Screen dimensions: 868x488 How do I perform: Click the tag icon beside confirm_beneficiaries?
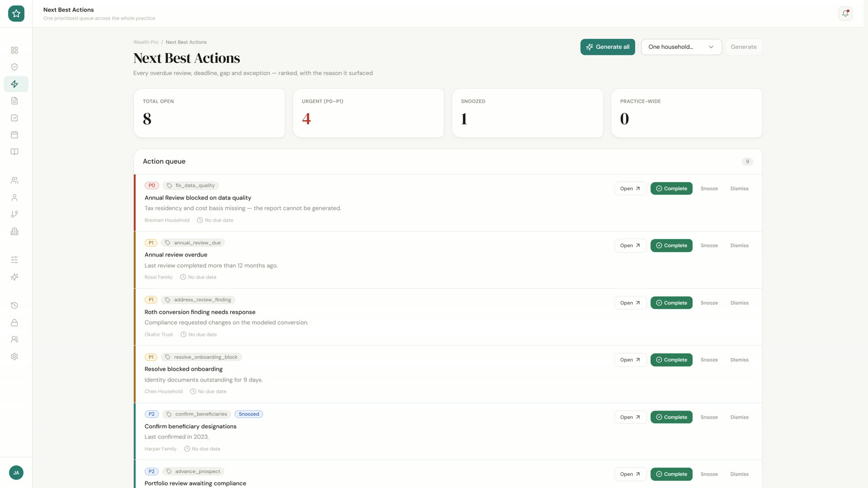(169, 414)
